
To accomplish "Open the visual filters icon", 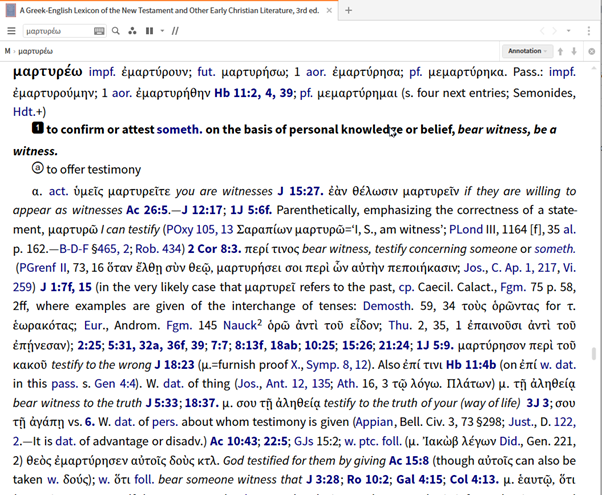I will tap(132, 31).
